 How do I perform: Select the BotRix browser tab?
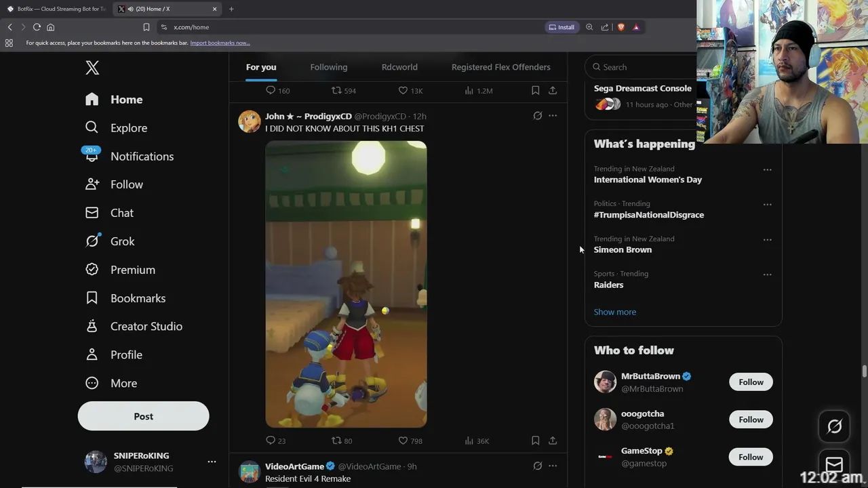pos(56,9)
